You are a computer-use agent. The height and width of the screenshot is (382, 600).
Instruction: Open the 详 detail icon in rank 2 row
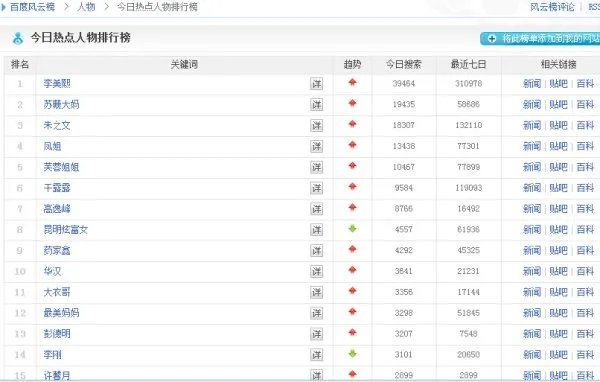(316, 104)
